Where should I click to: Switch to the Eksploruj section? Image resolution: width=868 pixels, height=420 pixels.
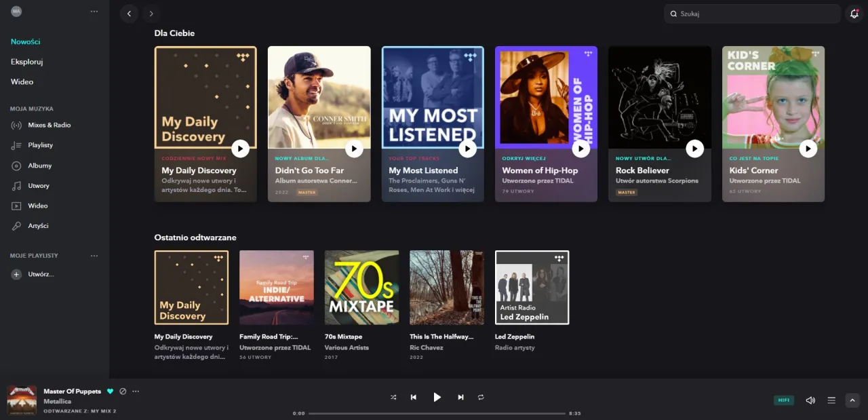click(26, 61)
